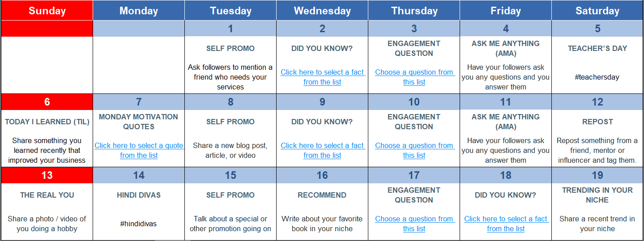
Task: Select the TODAY I LEARNED (TIL) heading
Action: pyautogui.click(x=47, y=122)
